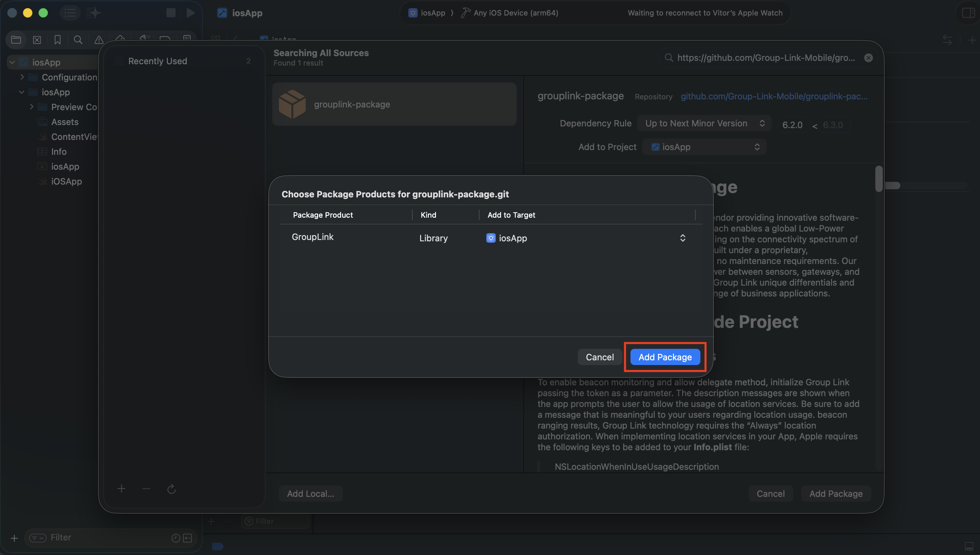Viewport: 980px width, 555px height.
Task: Click the remove source minus button
Action: [146, 489]
